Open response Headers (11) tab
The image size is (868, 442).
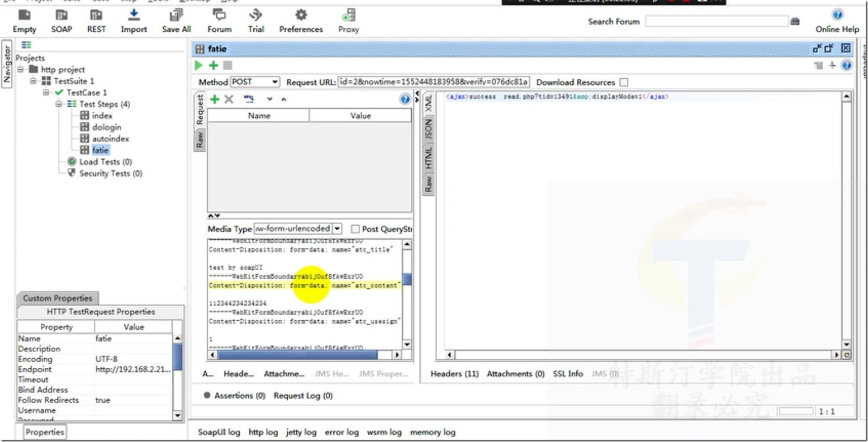(x=454, y=374)
